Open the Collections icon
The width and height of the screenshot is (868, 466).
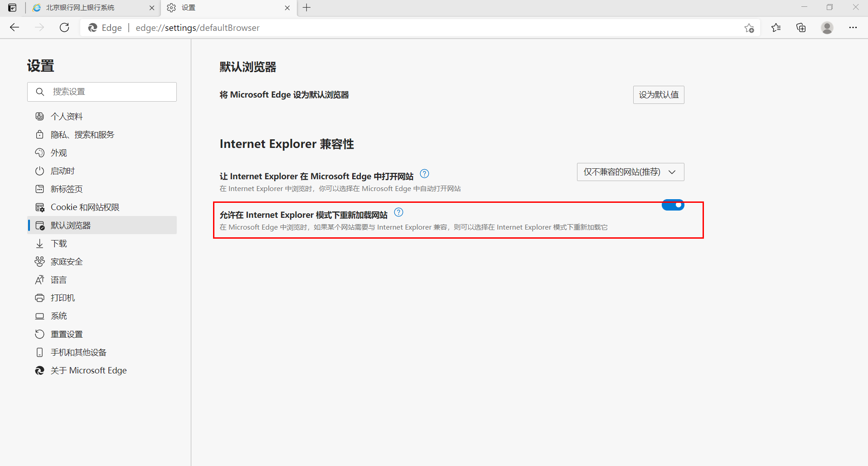(x=801, y=28)
